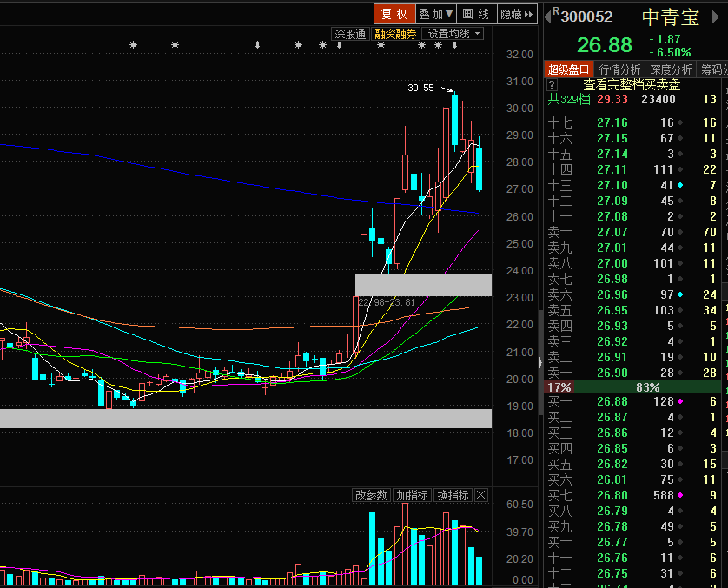728x588 pixels.
Task: Expand the 设置均线 moving average dropdown
Action: 453,34
